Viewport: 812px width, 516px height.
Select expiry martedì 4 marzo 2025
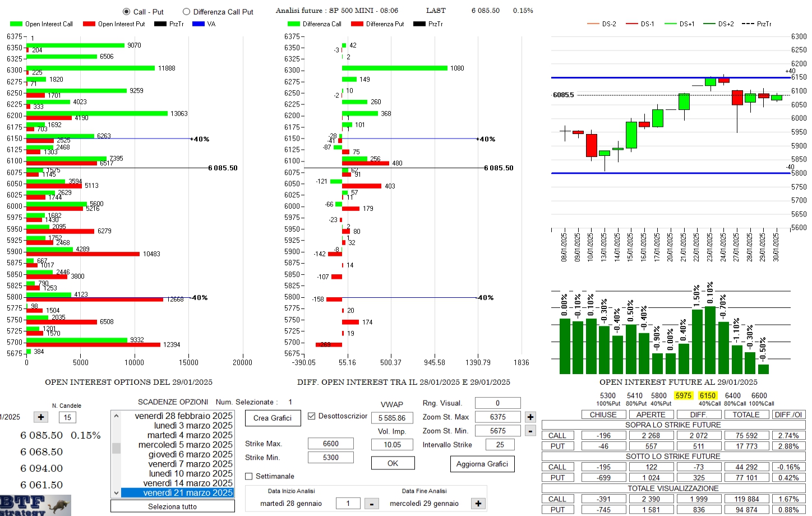(x=177, y=435)
